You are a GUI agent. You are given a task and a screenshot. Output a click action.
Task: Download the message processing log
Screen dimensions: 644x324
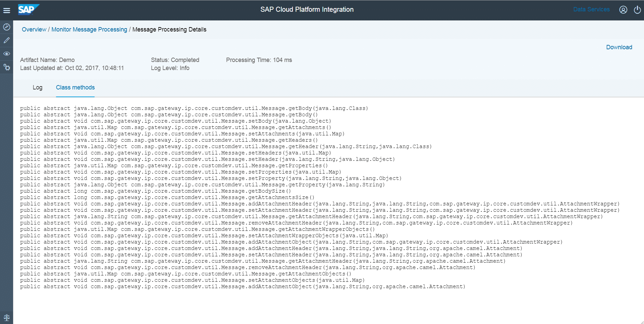tap(619, 47)
